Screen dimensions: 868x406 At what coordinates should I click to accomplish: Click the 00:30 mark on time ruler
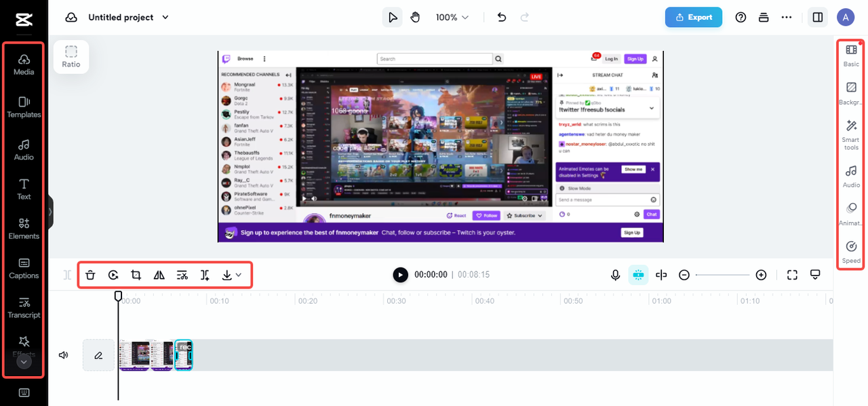[x=395, y=301]
